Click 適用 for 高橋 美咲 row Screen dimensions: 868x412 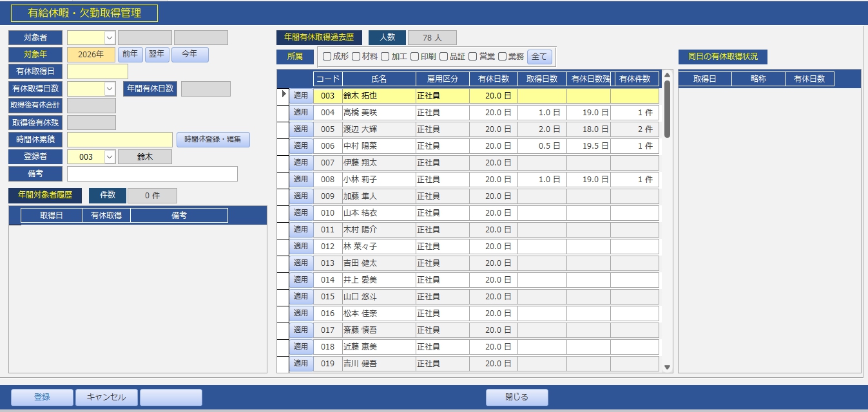click(x=301, y=113)
